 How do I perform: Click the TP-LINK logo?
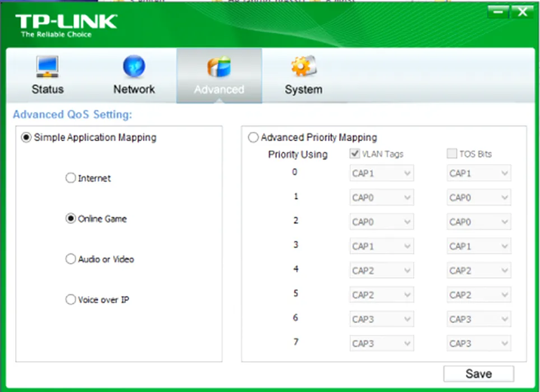tap(66, 25)
